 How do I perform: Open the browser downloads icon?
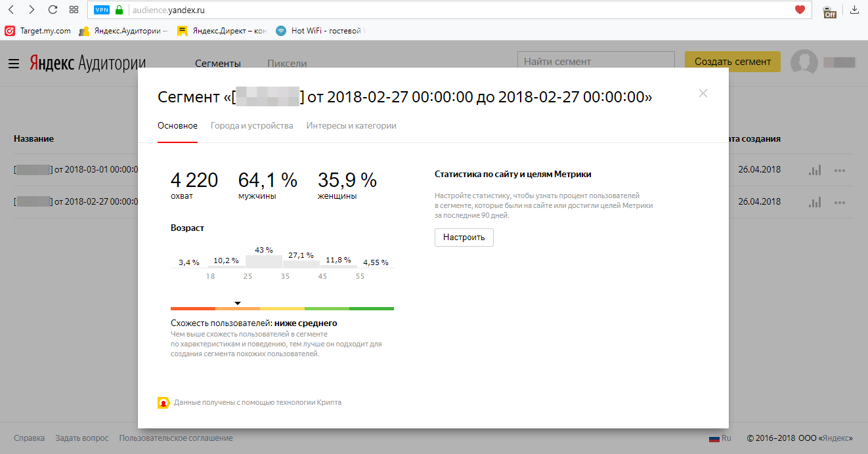(x=854, y=10)
